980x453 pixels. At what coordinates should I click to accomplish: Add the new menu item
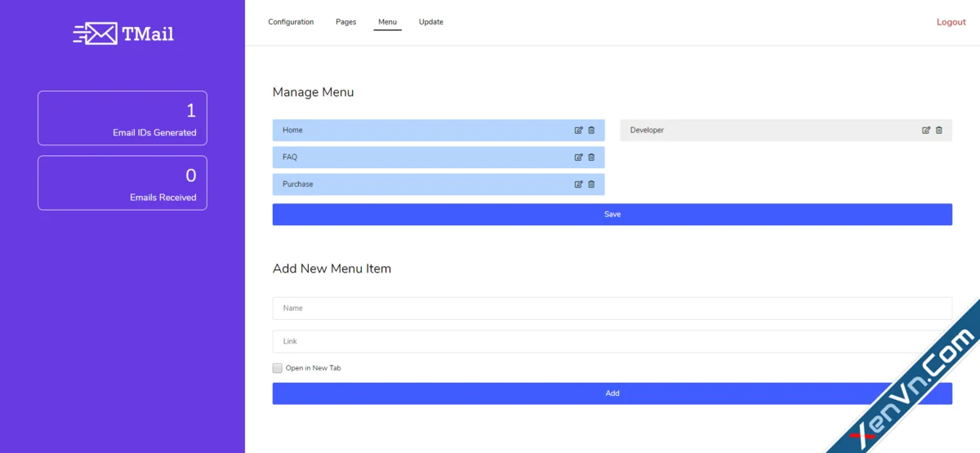[612, 393]
